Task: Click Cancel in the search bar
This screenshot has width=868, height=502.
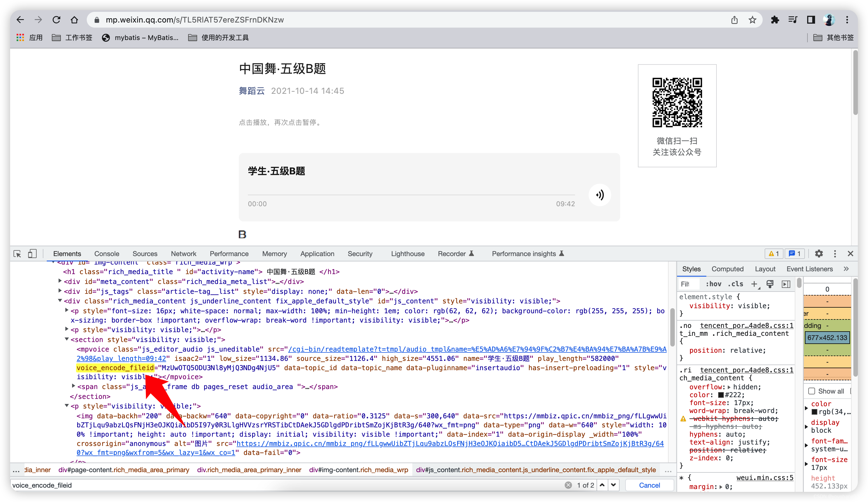Action: tap(649, 485)
